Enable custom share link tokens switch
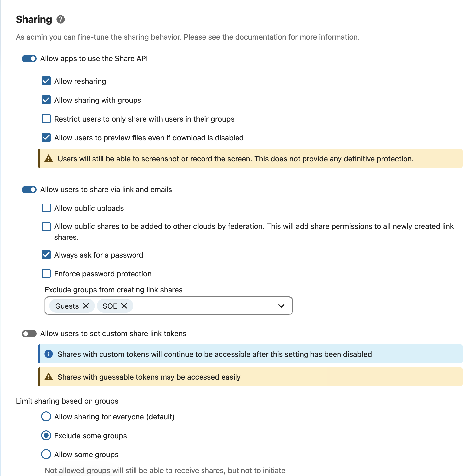Viewport: 474px width, 476px height. point(29,334)
